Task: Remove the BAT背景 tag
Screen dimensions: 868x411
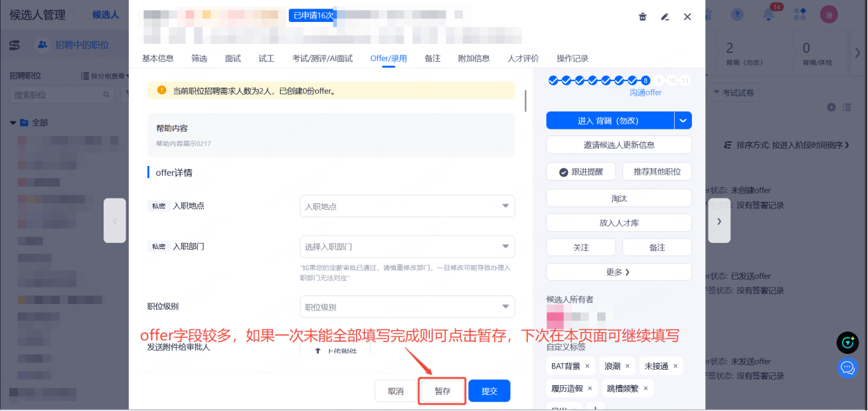Action: [x=587, y=366]
